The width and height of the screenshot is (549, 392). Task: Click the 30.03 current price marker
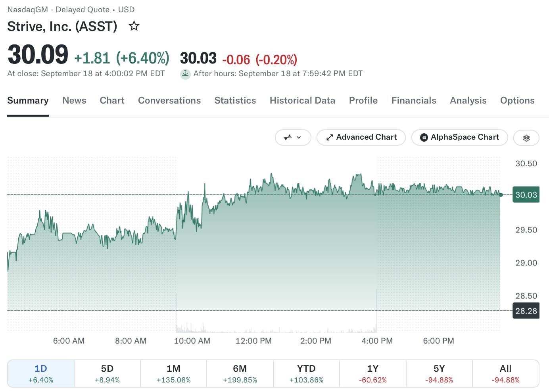[x=526, y=195]
